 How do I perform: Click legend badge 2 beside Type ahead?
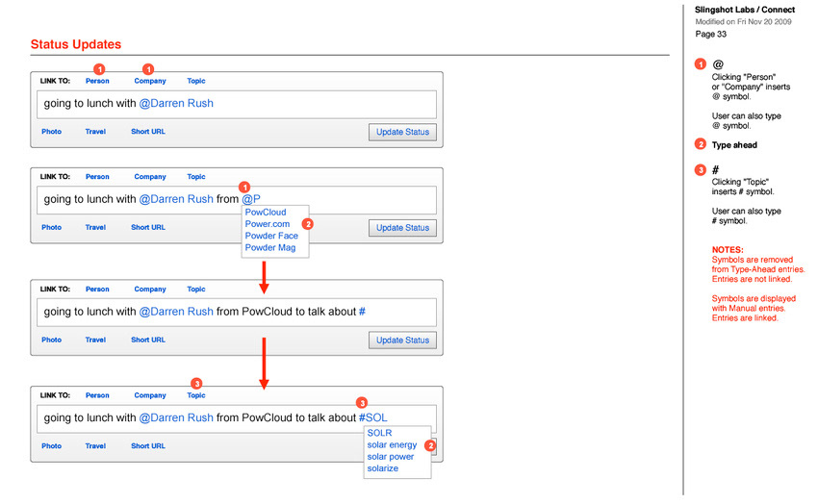(x=700, y=145)
